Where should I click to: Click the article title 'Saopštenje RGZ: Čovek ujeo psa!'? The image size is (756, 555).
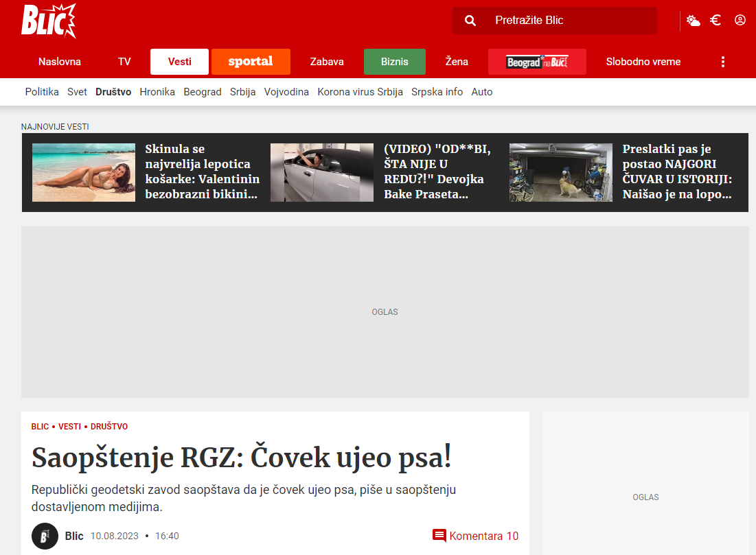point(241,457)
